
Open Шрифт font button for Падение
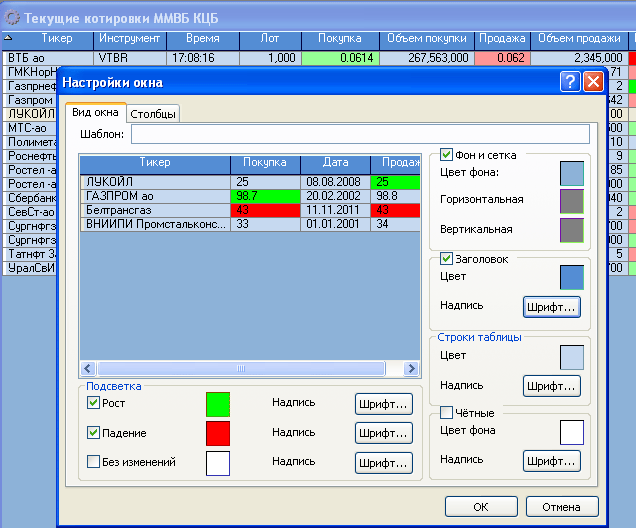(x=383, y=433)
